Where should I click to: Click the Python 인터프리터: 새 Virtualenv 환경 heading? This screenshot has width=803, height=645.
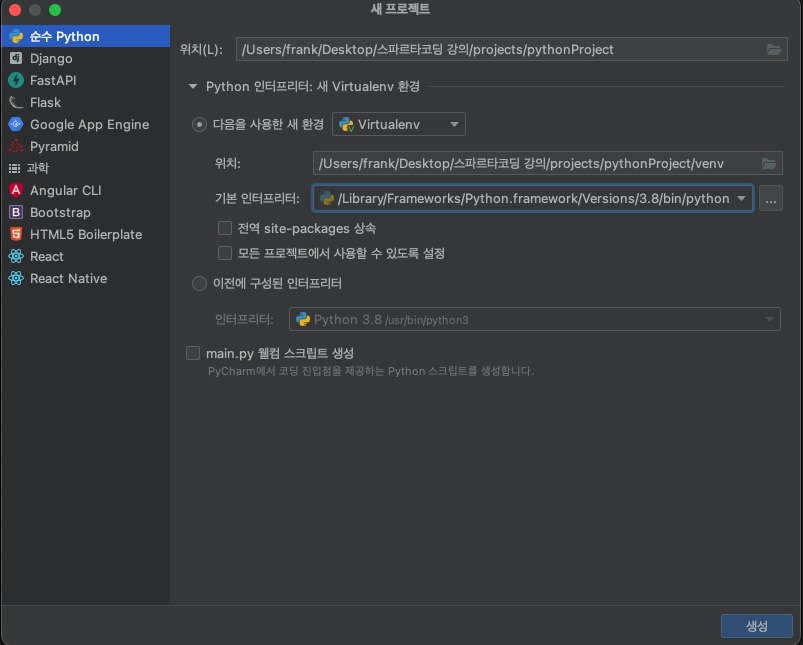[312, 87]
